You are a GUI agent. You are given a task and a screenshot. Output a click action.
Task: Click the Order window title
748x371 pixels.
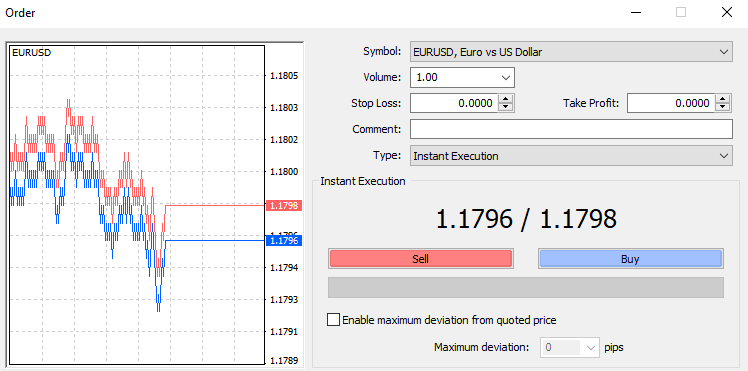20,13
